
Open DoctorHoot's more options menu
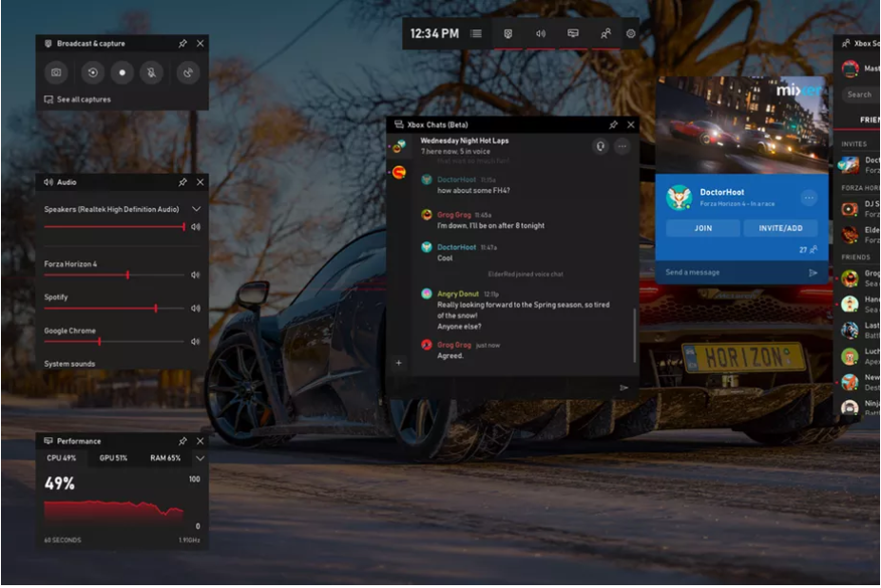[x=809, y=198]
